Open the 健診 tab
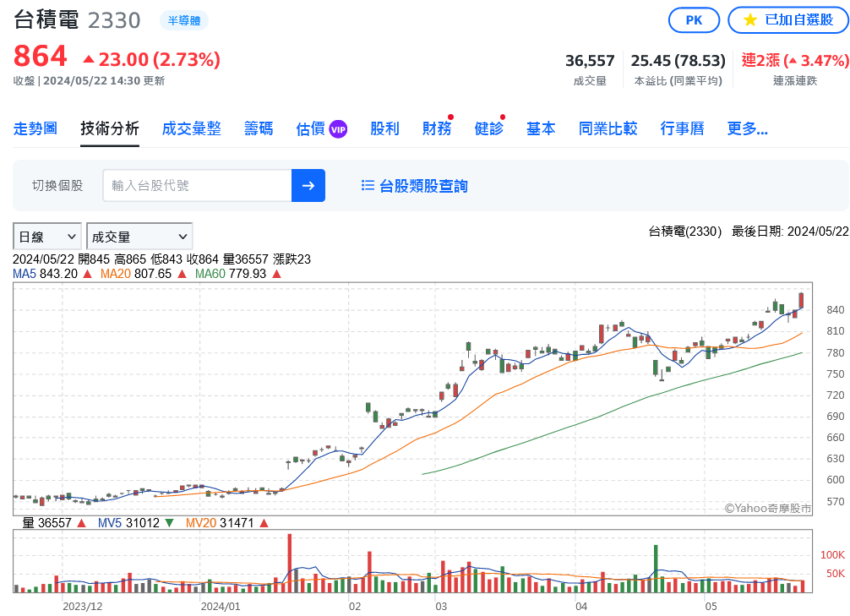850x616 pixels. [489, 128]
